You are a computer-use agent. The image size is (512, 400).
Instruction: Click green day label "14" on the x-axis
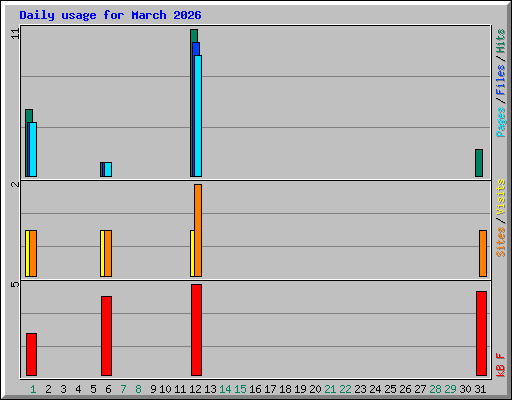(x=225, y=389)
